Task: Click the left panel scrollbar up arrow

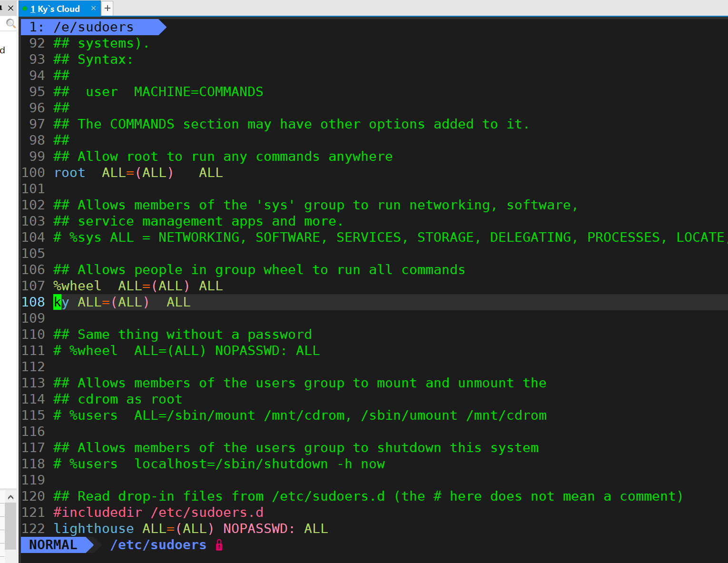Action: tap(10, 497)
